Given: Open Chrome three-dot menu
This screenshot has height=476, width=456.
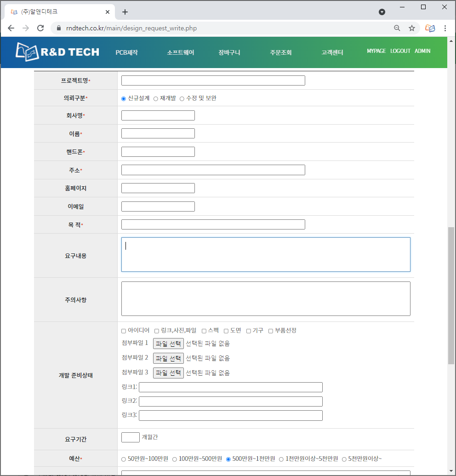Looking at the screenshot, I should click(x=445, y=28).
